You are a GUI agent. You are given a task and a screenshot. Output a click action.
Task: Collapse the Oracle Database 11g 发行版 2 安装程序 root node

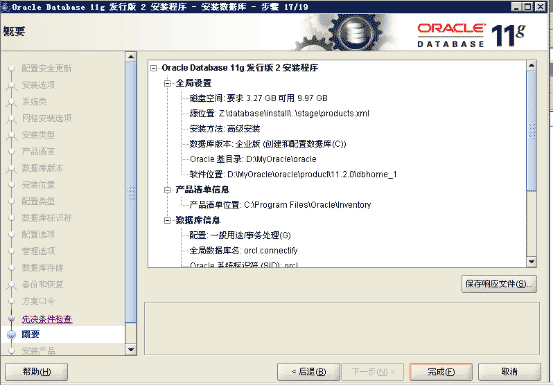pyautogui.click(x=154, y=68)
